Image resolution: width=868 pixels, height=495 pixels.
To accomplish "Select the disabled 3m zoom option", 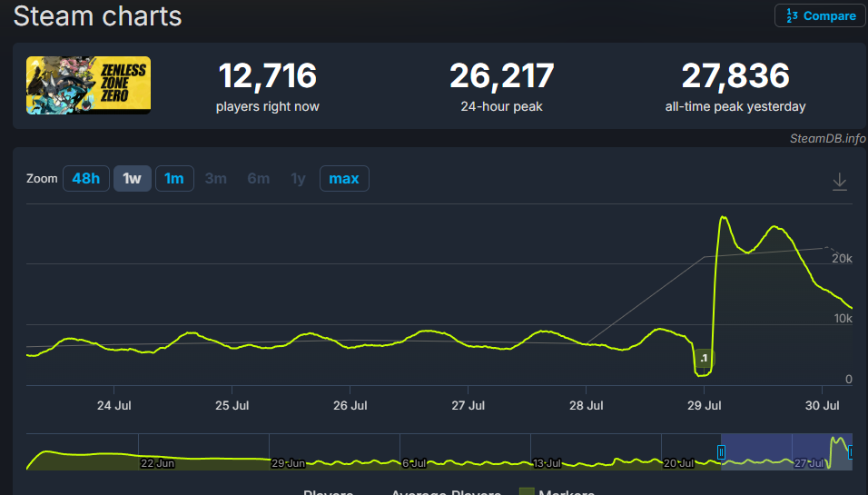I will tap(216, 178).
